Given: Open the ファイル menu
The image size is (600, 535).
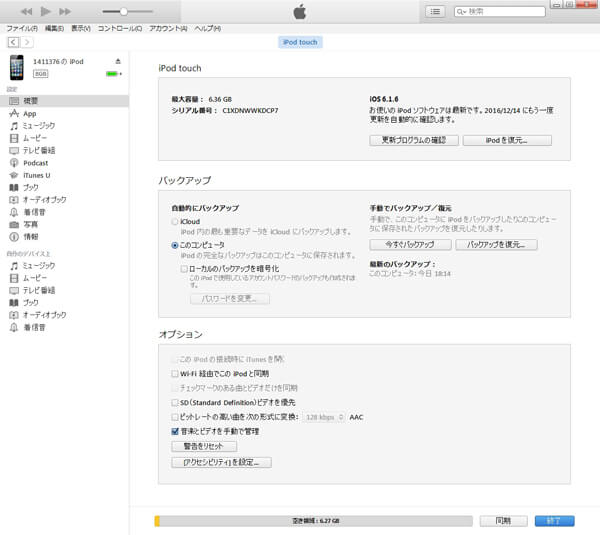Looking at the screenshot, I should 22,28.
